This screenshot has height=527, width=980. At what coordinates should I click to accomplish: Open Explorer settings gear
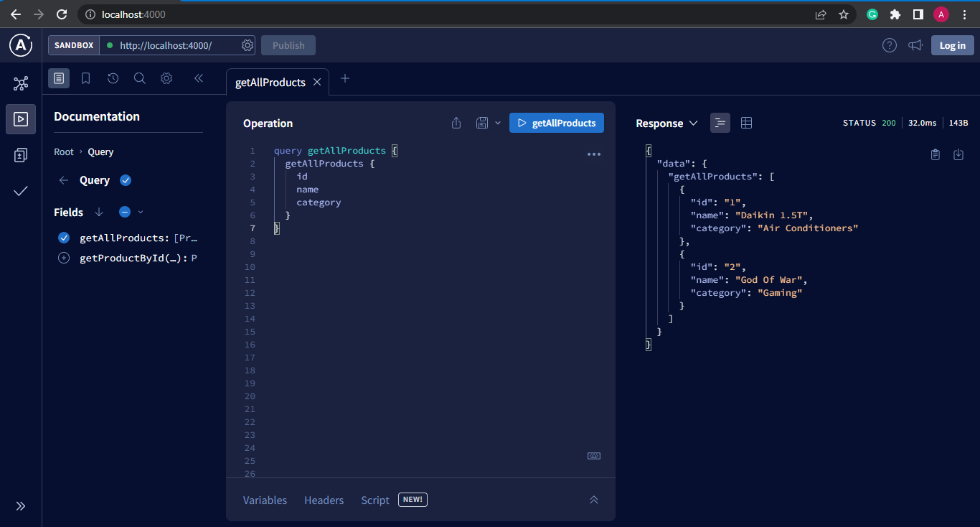point(166,78)
